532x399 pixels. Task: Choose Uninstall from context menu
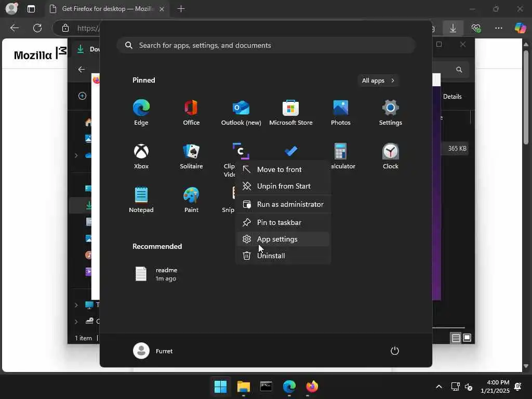[x=283, y=256]
